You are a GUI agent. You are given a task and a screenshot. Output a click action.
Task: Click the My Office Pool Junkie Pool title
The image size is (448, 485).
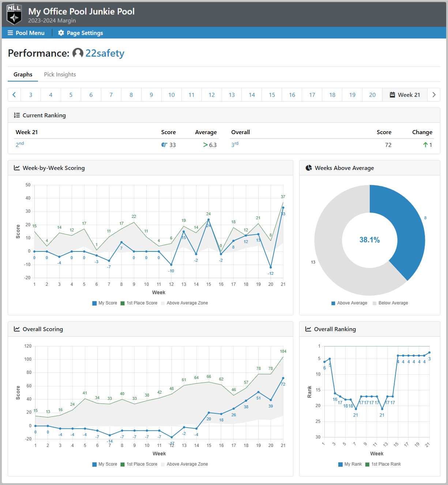click(82, 11)
